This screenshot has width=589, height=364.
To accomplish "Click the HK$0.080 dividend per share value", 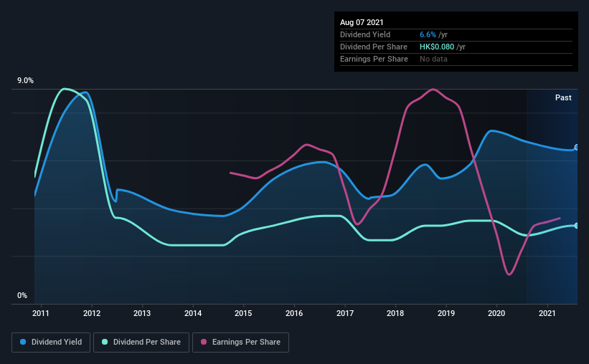I will (x=437, y=47).
